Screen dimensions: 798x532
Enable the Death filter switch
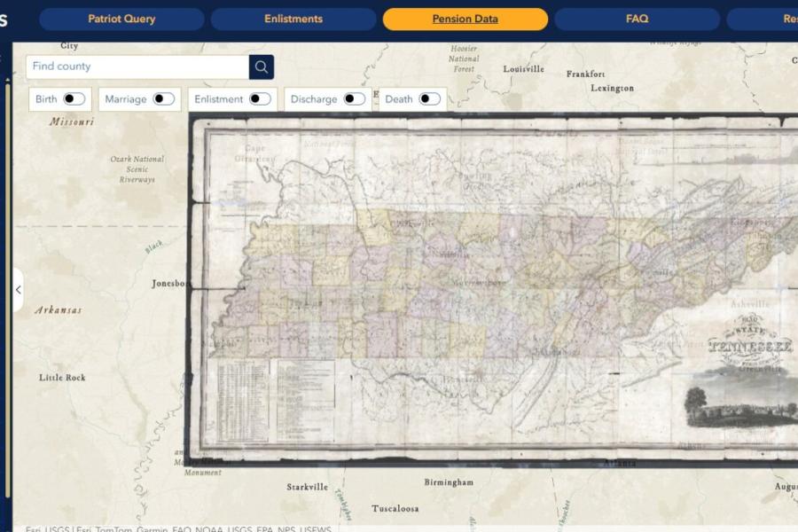(x=429, y=98)
